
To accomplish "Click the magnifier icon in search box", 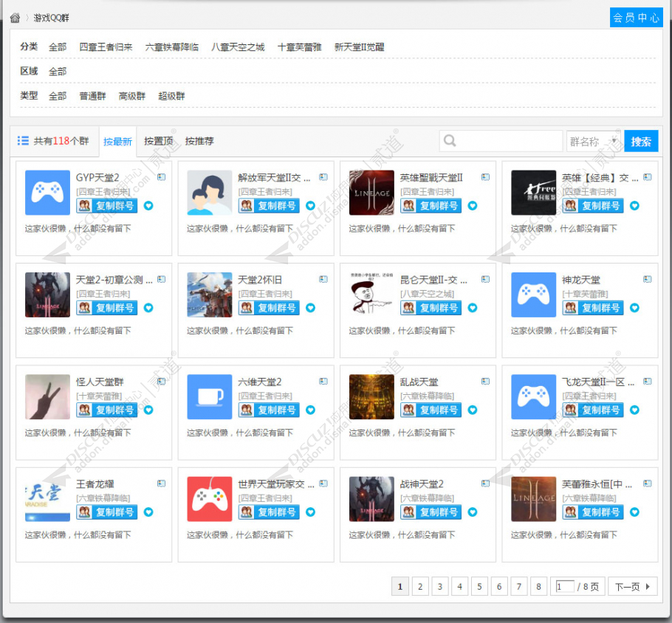I will click(450, 140).
